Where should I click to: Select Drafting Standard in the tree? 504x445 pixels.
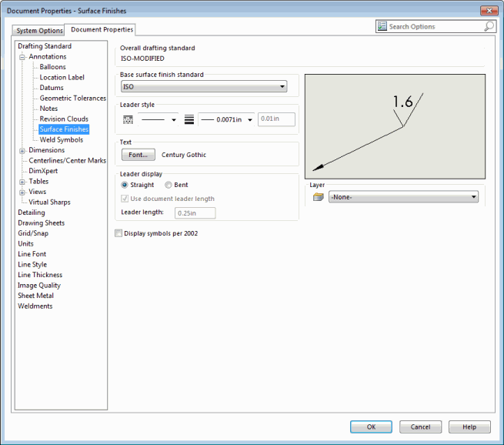coord(45,46)
